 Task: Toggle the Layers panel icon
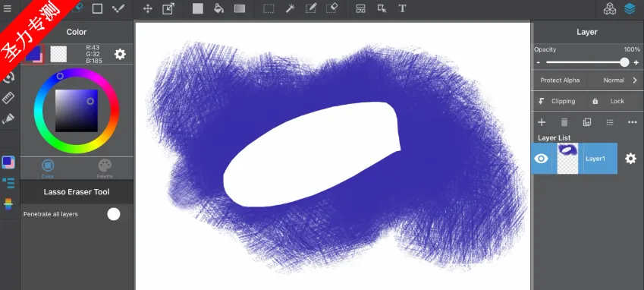pyautogui.click(x=630, y=8)
